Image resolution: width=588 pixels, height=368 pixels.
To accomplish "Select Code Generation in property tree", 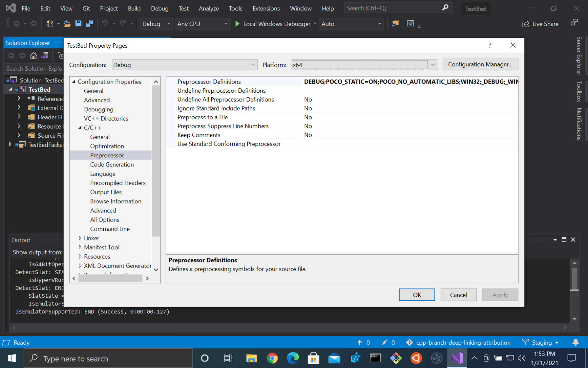I will [x=112, y=164].
